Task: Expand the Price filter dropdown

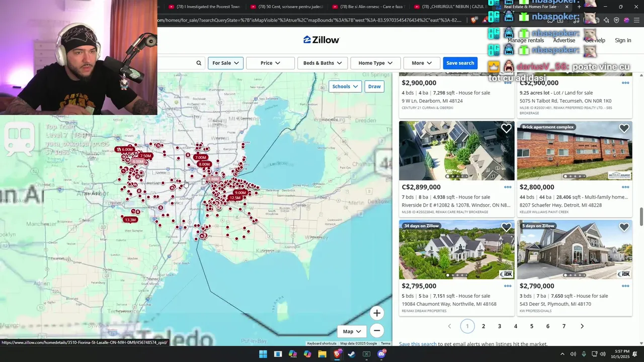Action: [x=270, y=63]
